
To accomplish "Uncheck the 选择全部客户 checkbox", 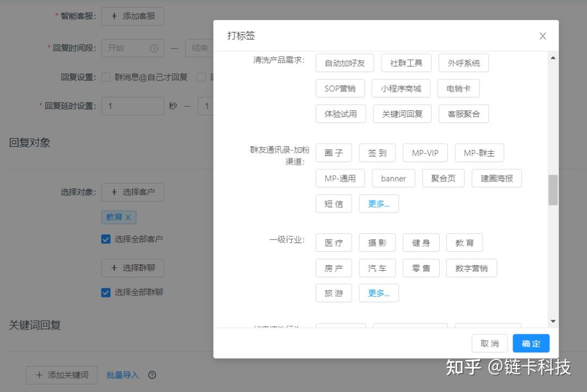I will (x=105, y=239).
